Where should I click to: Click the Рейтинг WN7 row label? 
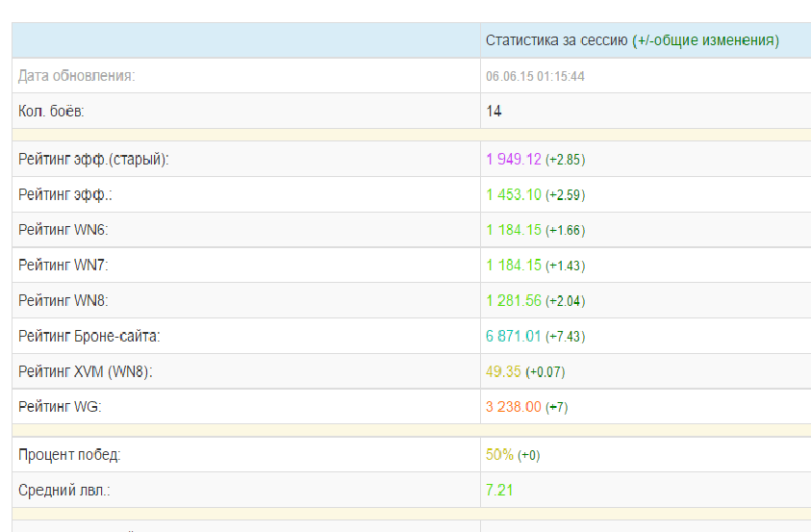(63, 266)
